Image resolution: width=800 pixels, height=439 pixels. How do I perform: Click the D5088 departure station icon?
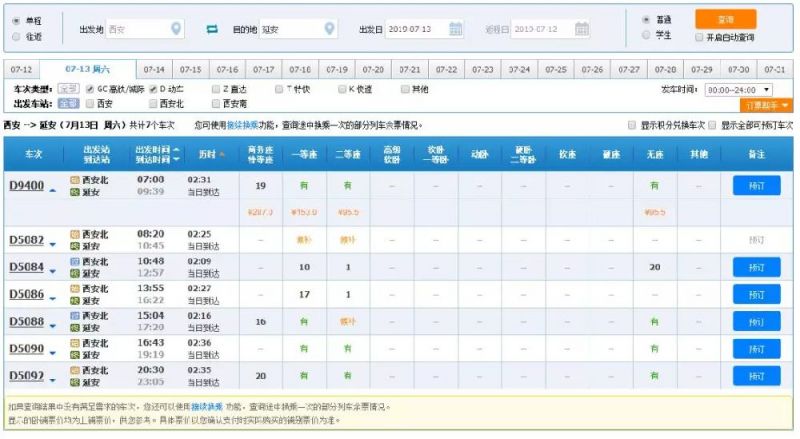pyautogui.click(x=75, y=315)
